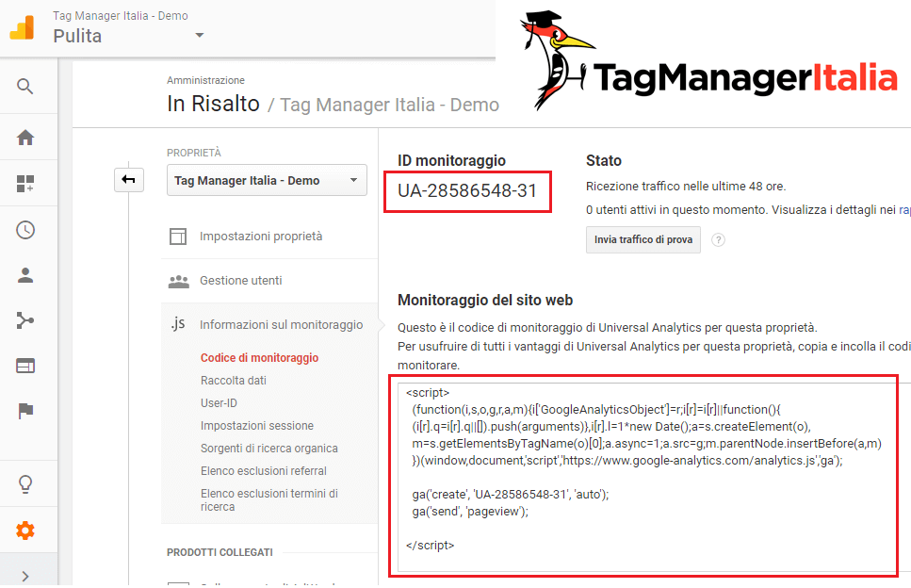Open Real-time reports clock icon
Viewport: 911px width, 588px height.
[x=25, y=230]
